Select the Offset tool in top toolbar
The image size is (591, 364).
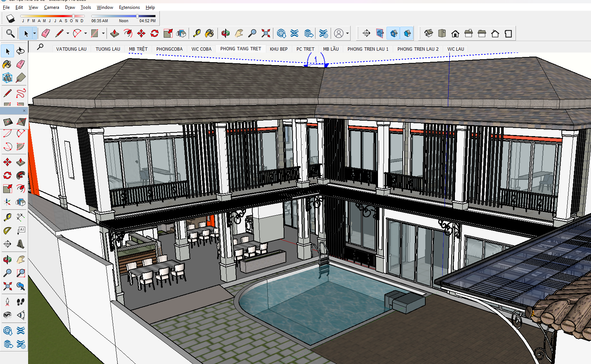(x=128, y=33)
